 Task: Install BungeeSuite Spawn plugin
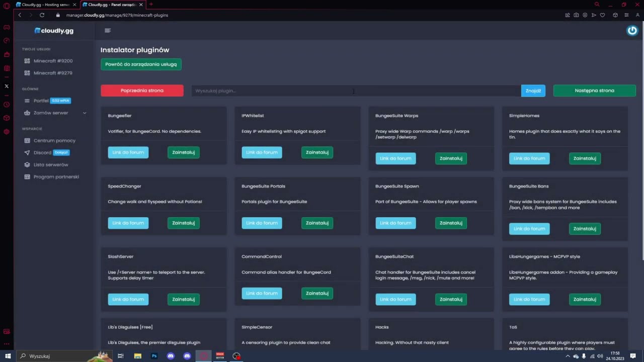(x=451, y=223)
